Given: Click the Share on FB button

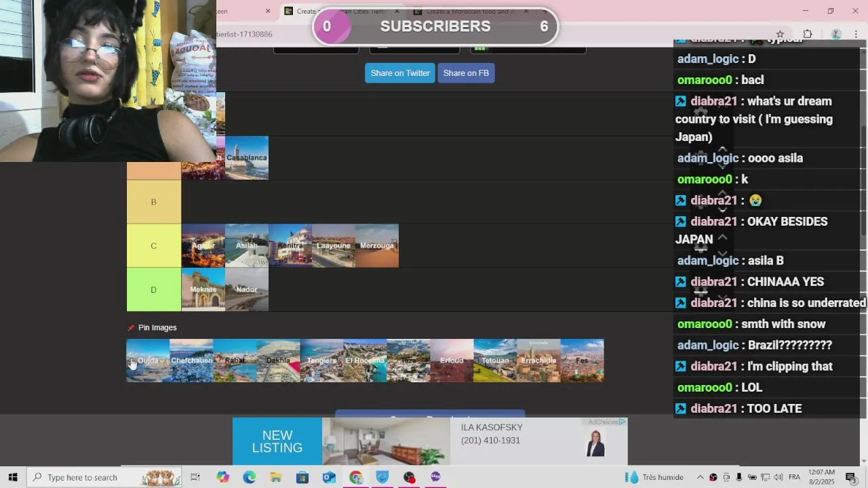Looking at the screenshot, I should click(x=466, y=73).
